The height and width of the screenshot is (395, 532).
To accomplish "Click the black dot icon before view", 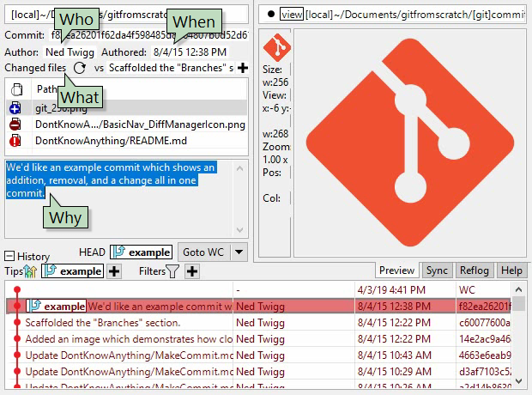I will click(x=271, y=15).
